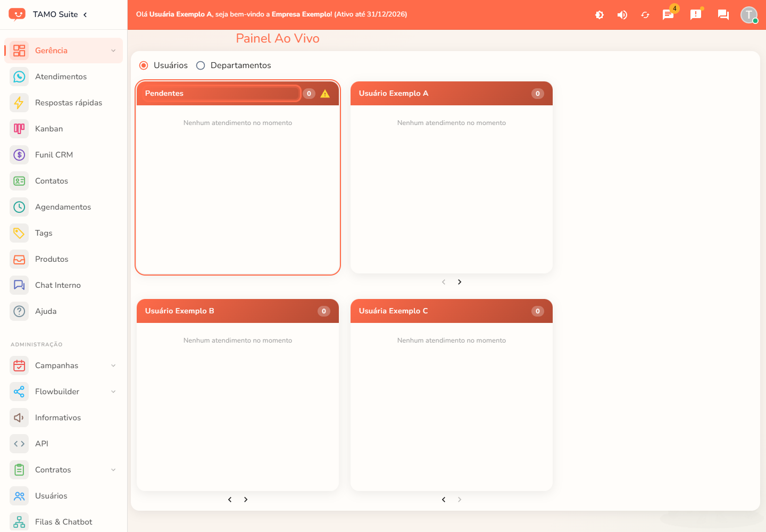The width and height of the screenshot is (766, 532).
Task: Open internal chat bubbles icon in header
Action: tap(723, 14)
